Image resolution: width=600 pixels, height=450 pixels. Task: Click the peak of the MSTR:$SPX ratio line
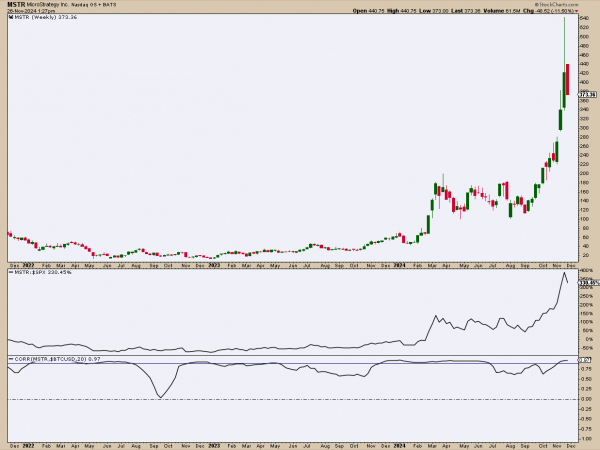click(564, 273)
